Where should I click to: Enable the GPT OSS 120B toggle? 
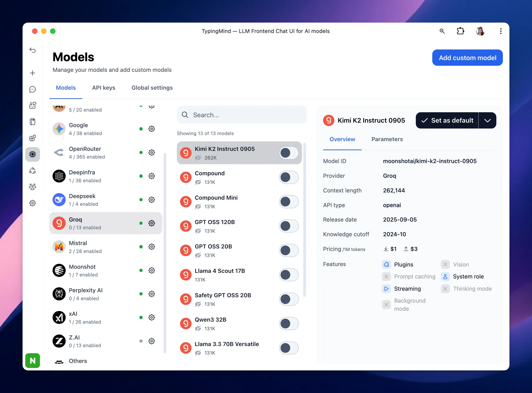289,226
